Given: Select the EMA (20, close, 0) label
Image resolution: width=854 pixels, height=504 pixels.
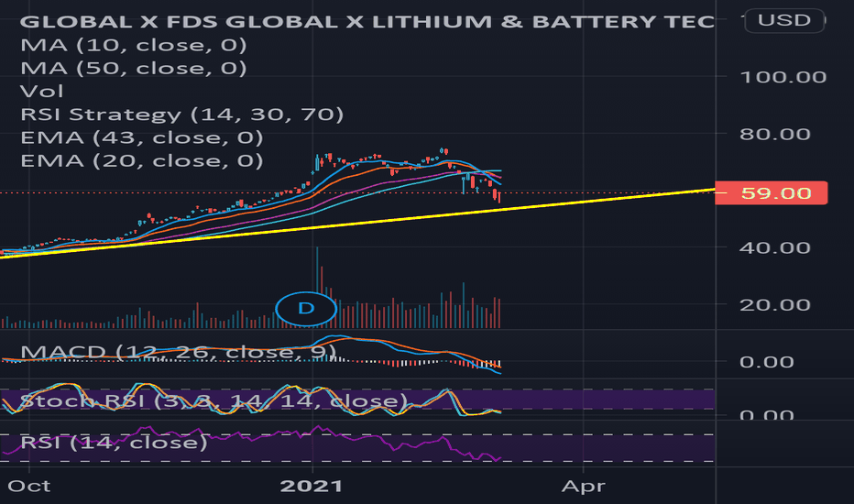Looking at the screenshot, I should [142, 160].
